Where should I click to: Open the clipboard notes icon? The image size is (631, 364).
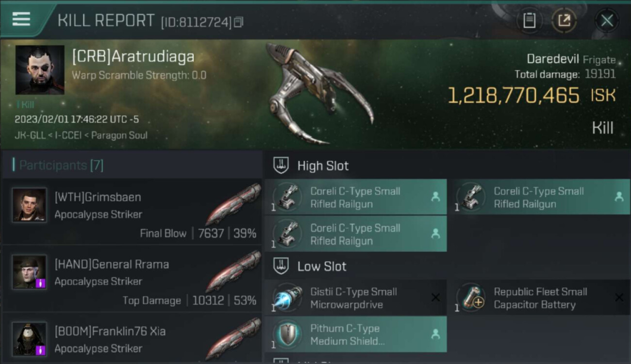point(529,20)
